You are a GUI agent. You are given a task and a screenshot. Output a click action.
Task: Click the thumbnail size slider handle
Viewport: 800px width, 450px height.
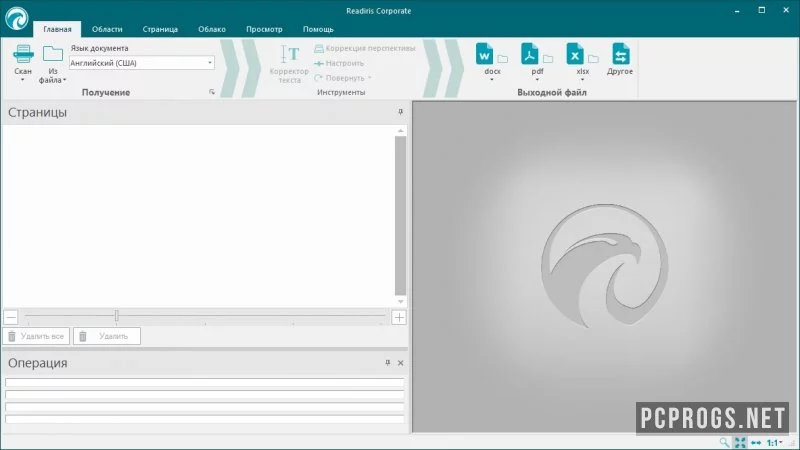coord(116,316)
